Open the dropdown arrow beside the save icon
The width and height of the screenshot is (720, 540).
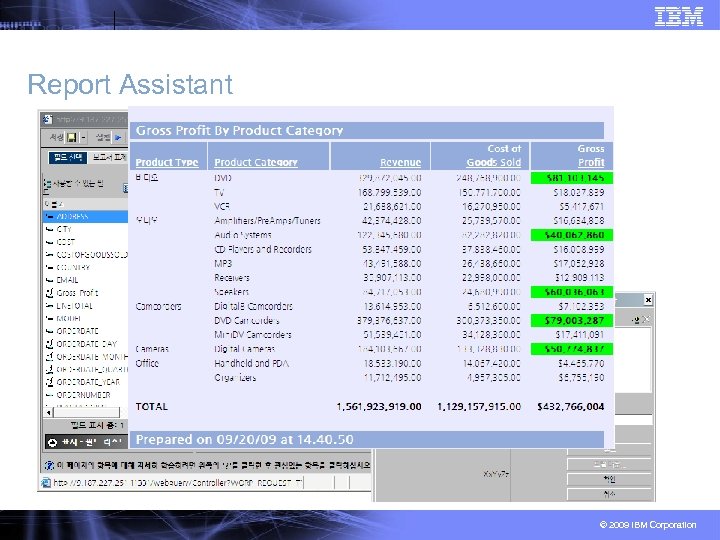click(x=84, y=137)
